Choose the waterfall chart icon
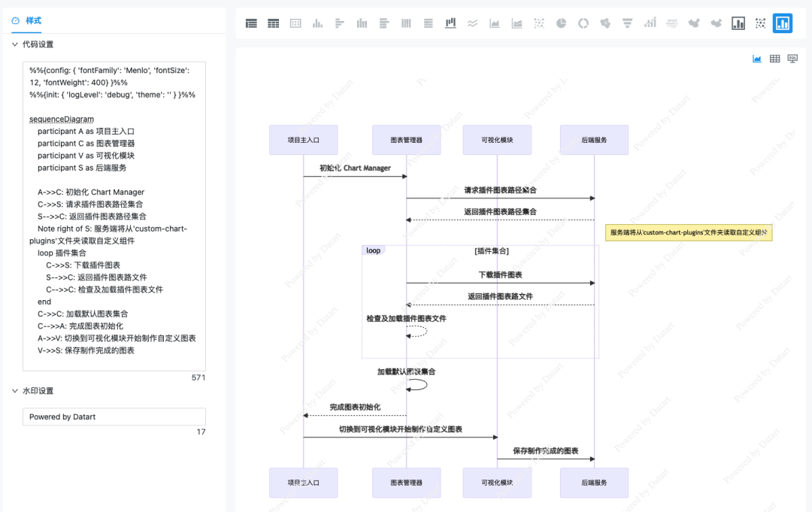The height and width of the screenshot is (512, 812). (x=450, y=23)
